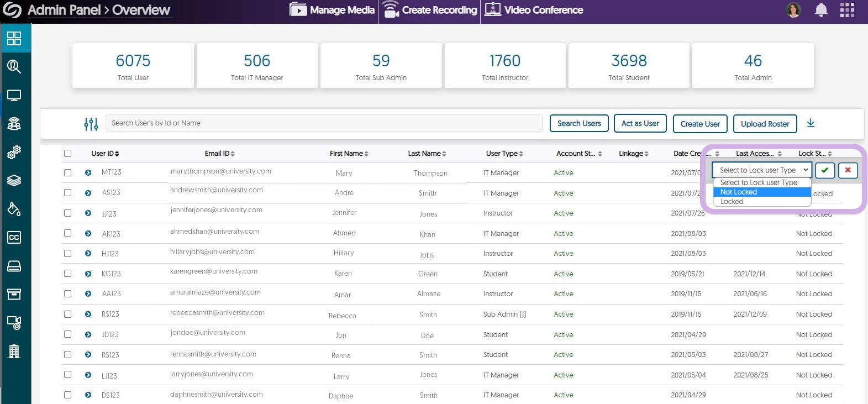Open the filter sliders icon beside search
The height and width of the screenshot is (404, 868).
(x=91, y=124)
